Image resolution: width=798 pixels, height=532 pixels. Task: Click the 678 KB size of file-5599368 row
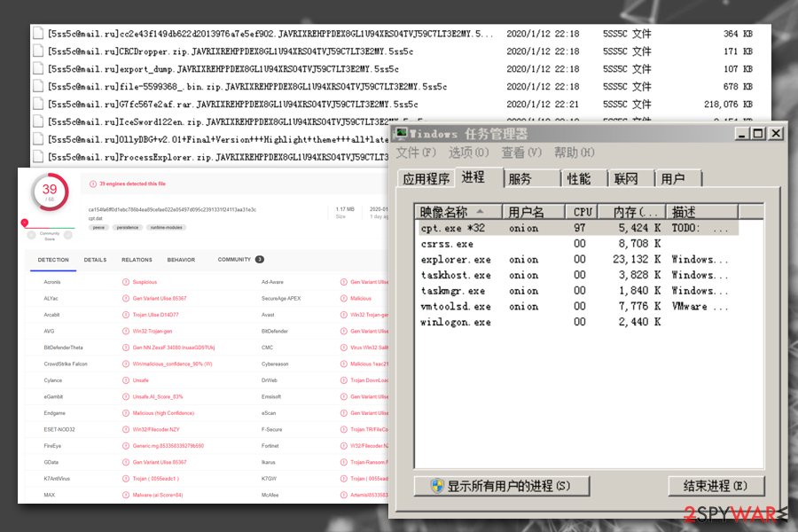tap(738, 87)
